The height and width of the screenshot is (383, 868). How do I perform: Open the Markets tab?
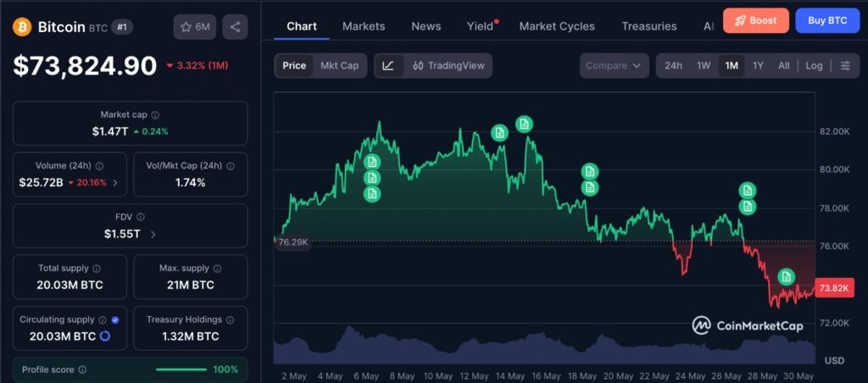pos(364,26)
